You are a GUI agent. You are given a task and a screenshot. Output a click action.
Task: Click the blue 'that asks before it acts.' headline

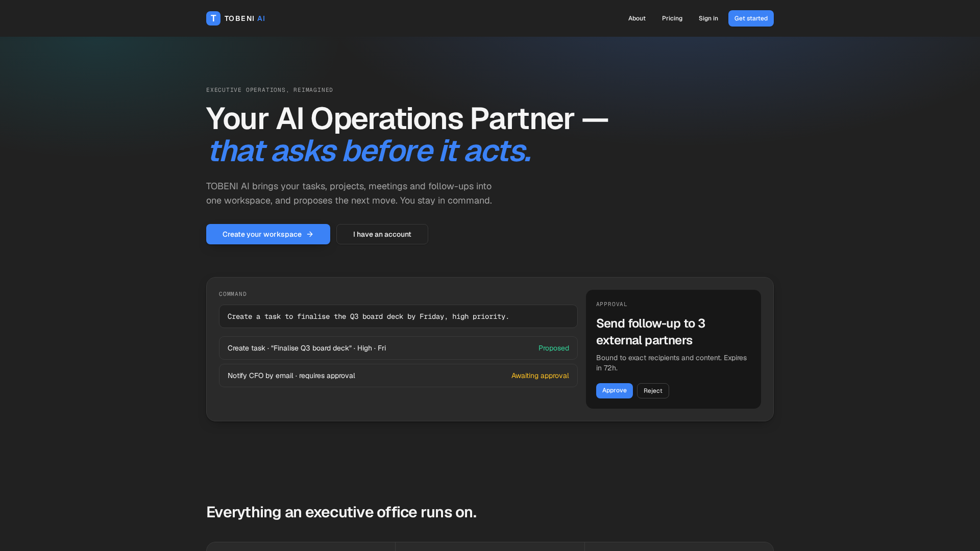point(370,151)
